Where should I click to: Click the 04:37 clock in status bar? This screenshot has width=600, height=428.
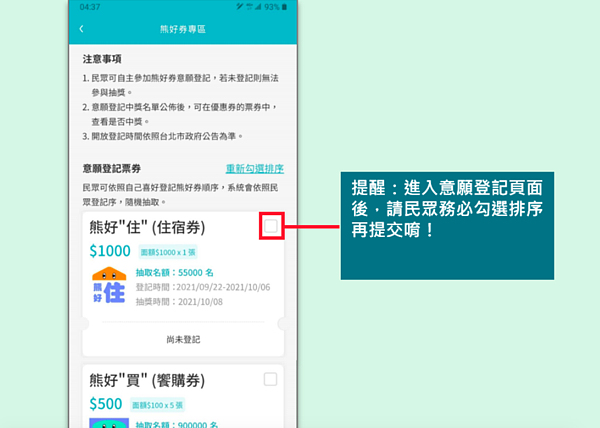point(90,7)
